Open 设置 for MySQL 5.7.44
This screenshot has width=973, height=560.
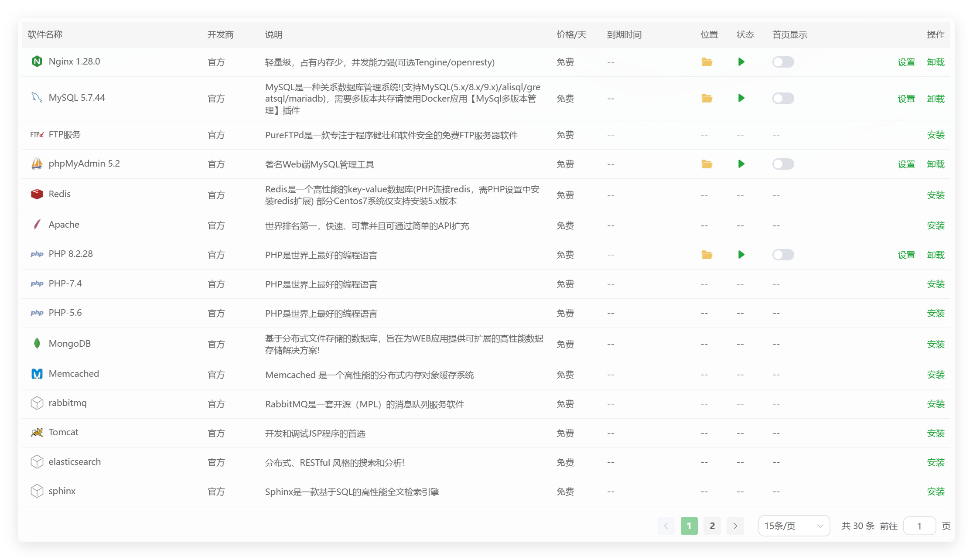pyautogui.click(x=906, y=99)
